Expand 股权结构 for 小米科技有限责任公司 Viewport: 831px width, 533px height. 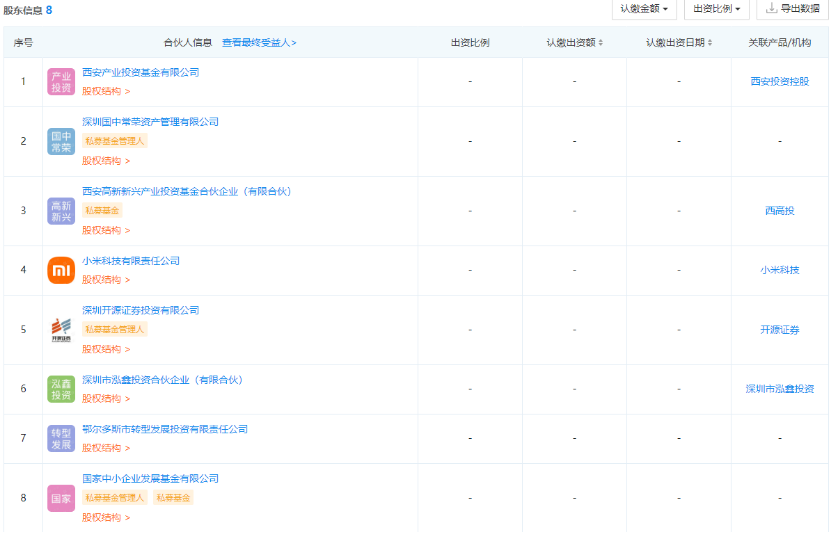pyautogui.click(x=106, y=279)
